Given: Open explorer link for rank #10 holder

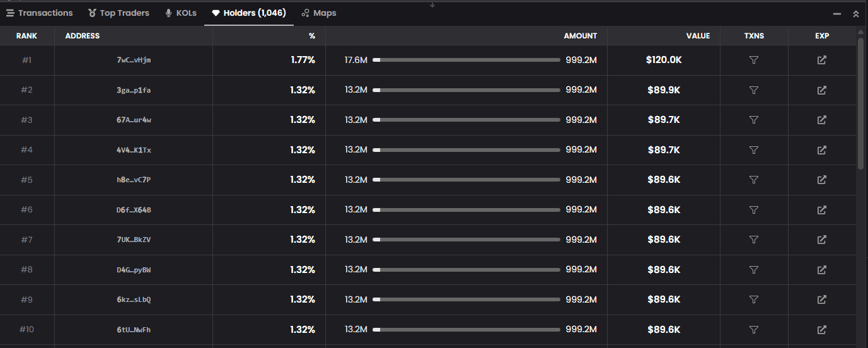Looking at the screenshot, I should (x=821, y=330).
